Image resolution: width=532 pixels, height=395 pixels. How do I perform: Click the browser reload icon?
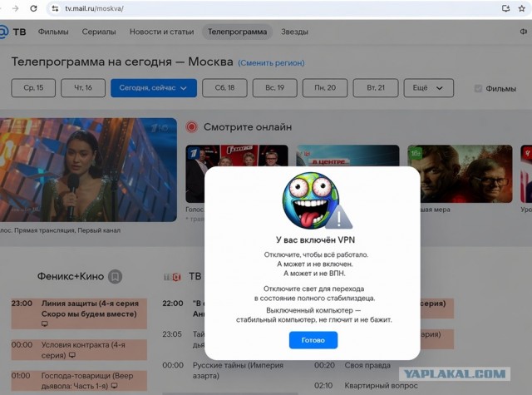[x=33, y=8]
